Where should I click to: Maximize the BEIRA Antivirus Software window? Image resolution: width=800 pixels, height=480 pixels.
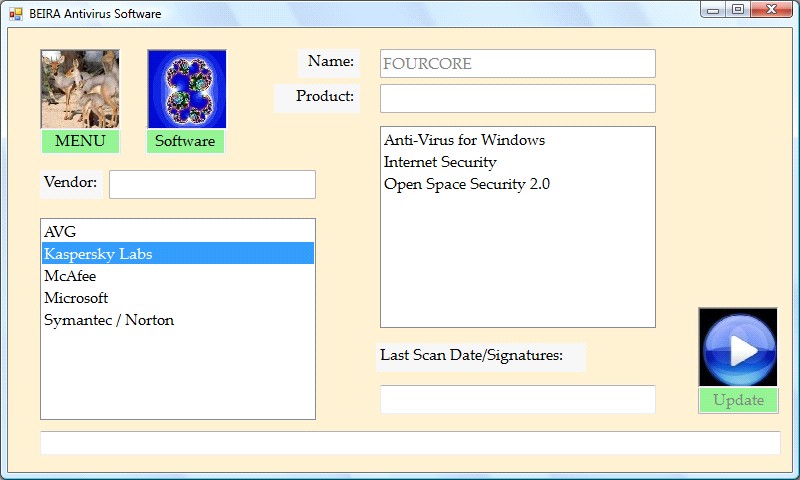pyautogui.click(x=738, y=10)
